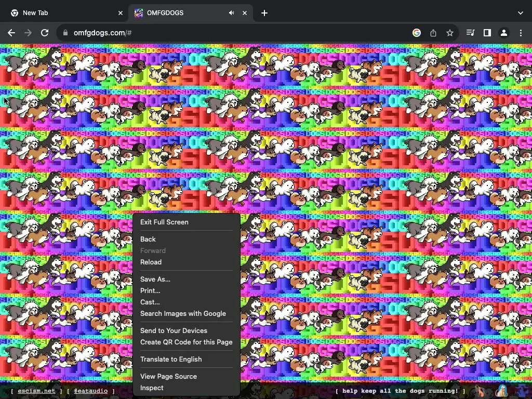Mute the OMFGDOGS tab audio icon
This screenshot has height=399, width=532.
231,13
